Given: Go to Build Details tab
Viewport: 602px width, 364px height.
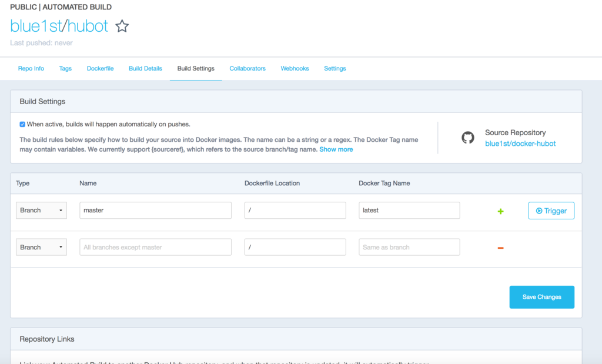Looking at the screenshot, I should [x=145, y=68].
